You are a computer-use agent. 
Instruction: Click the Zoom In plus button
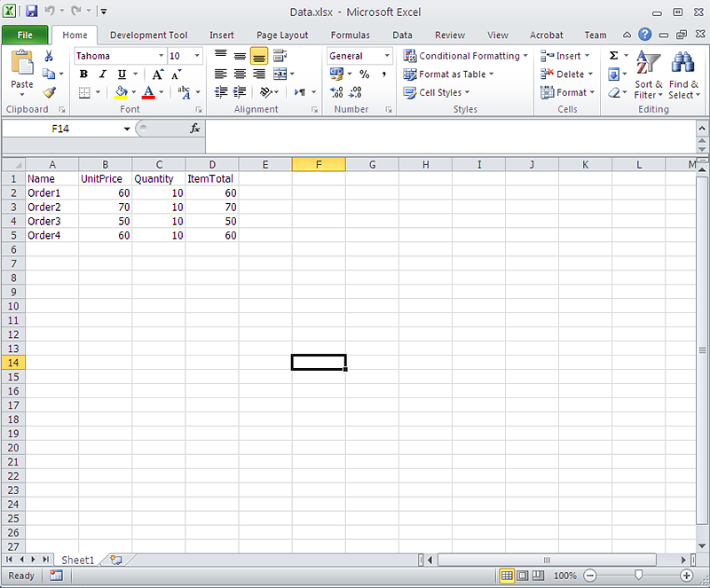[686, 576]
